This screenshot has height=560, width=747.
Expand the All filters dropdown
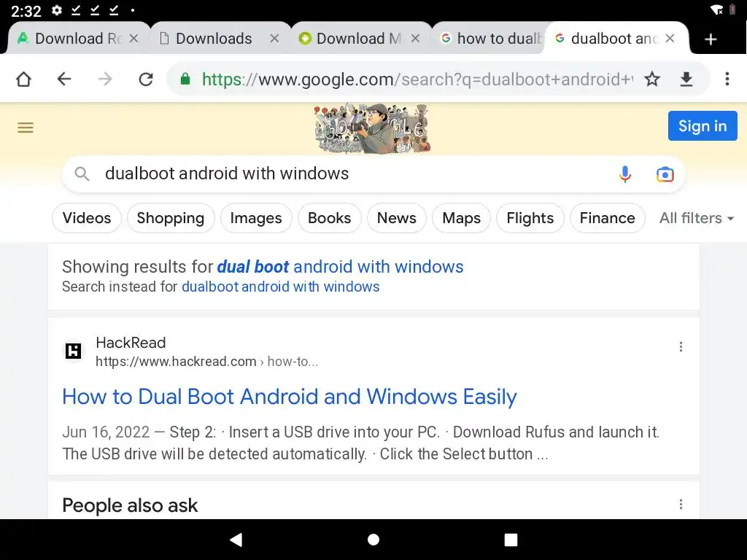[x=696, y=218]
